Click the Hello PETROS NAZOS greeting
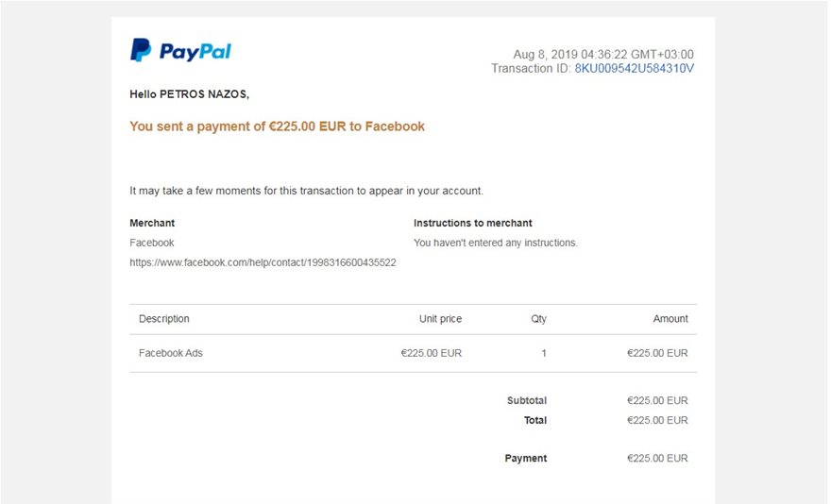 189,94
